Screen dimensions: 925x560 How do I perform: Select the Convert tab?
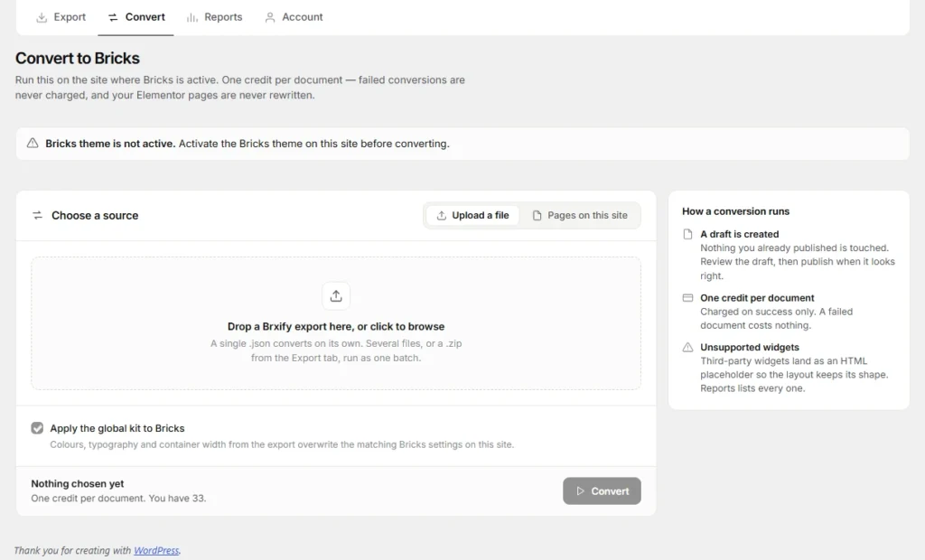135,17
